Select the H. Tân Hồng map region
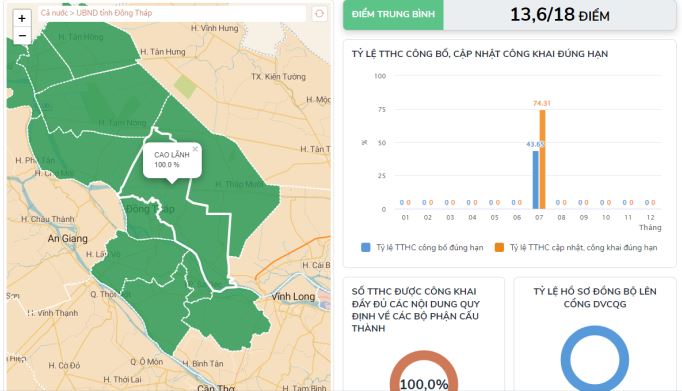This screenshot has height=391, width=682. [x=81, y=37]
